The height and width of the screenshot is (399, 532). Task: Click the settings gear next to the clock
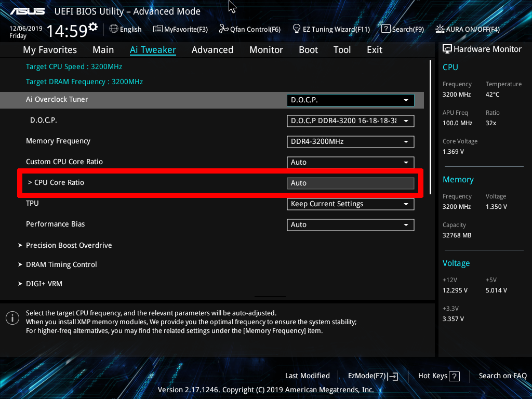tap(93, 27)
